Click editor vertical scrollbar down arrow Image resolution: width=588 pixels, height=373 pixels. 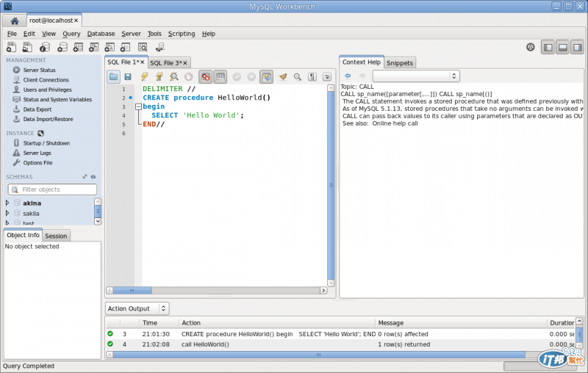pos(331,283)
